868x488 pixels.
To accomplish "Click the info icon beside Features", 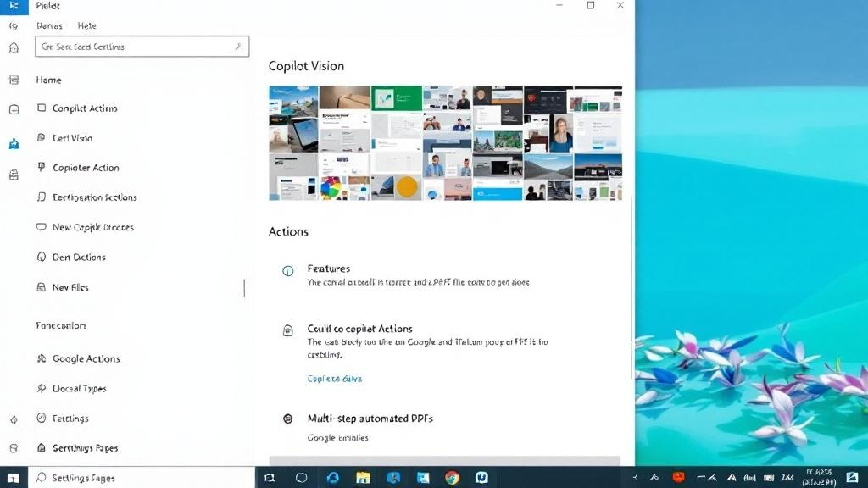I will pyautogui.click(x=288, y=271).
